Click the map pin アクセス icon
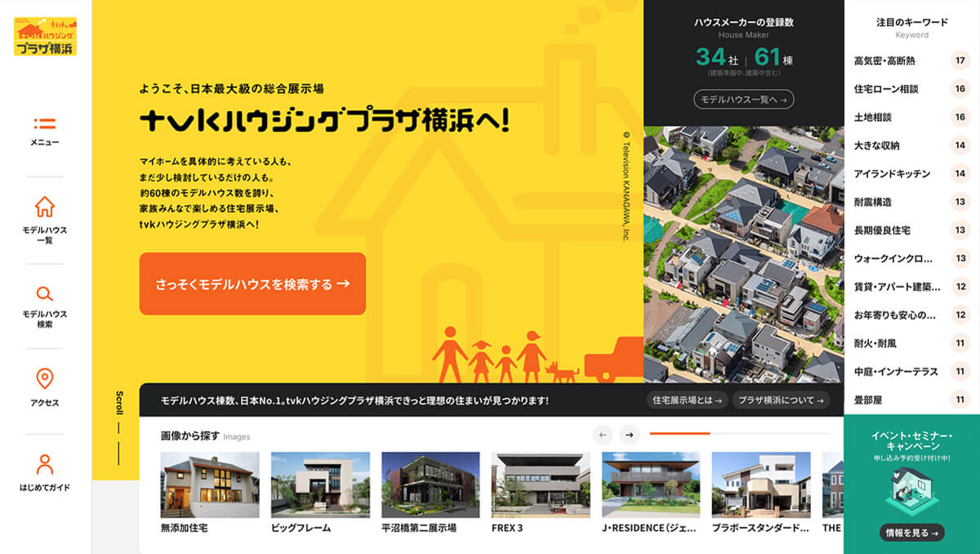 [x=45, y=378]
